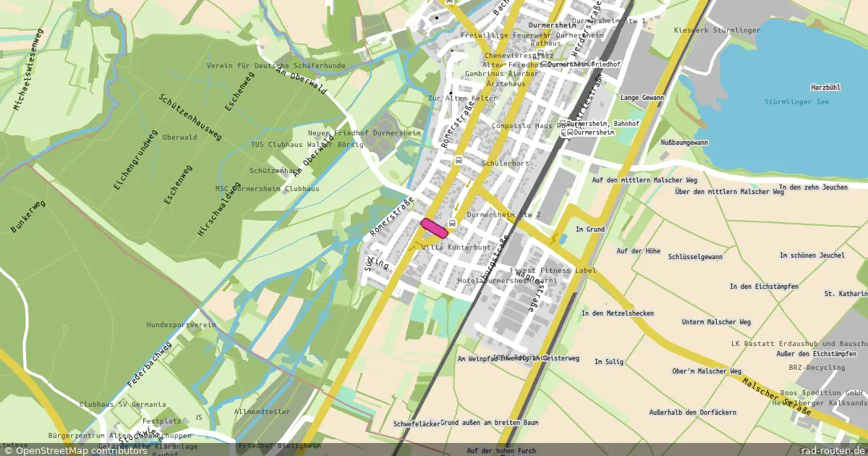This screenshot has height=456, width=868.
Task: Click the Im schönen Jeuchel label
Action: coord(812,256)
